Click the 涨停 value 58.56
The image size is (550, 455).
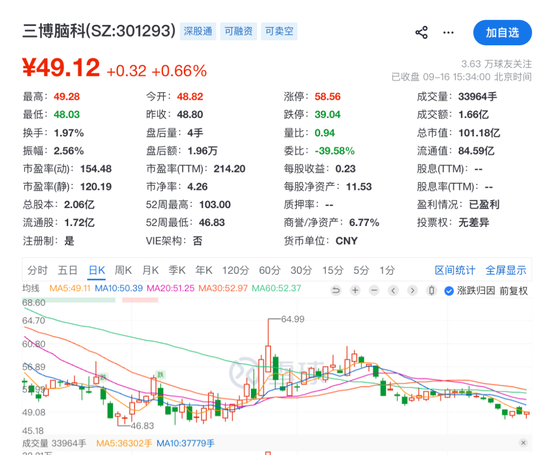pyautogui.click(x=328, y=96)
